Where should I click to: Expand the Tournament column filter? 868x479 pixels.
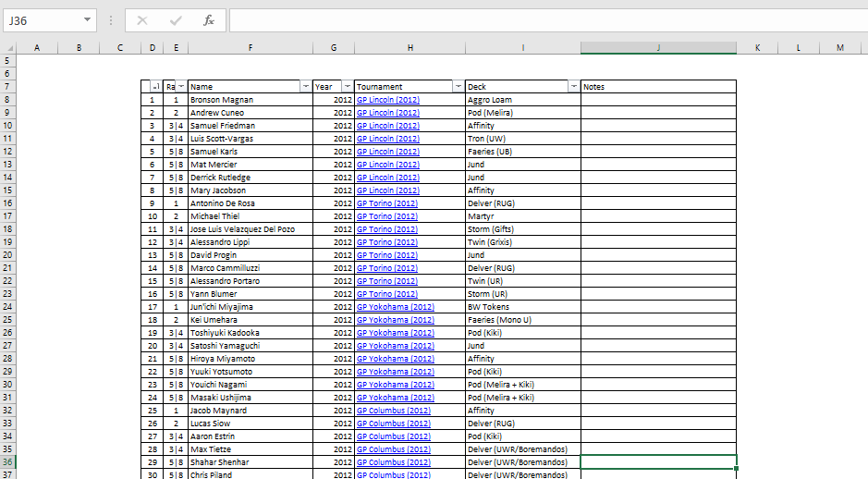(x=458, y=87)
